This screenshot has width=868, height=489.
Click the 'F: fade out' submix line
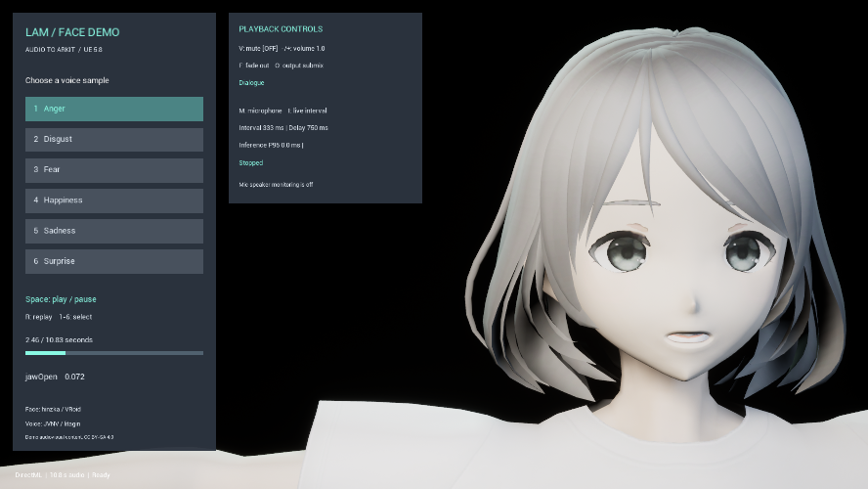(x=281, y=66)
